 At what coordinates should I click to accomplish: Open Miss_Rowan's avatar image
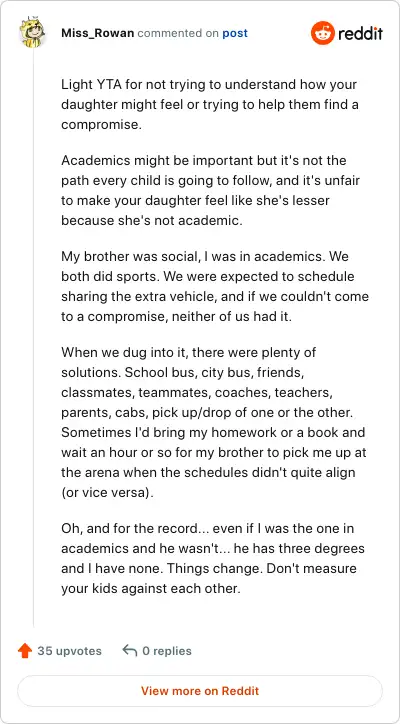pyautogui.click(x=33, y=32)
